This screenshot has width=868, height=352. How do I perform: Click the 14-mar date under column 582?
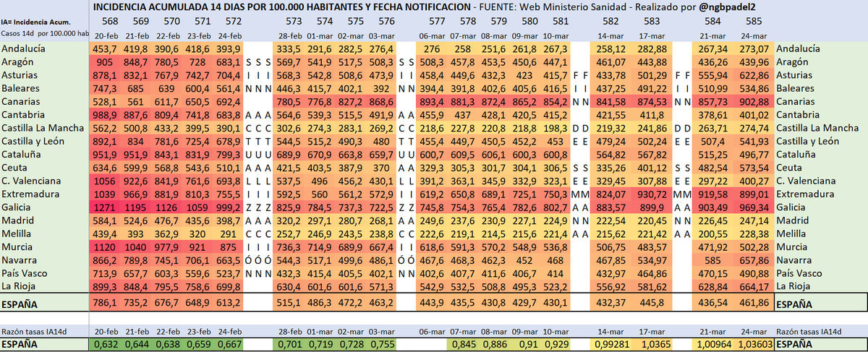(x=611, y=35)
